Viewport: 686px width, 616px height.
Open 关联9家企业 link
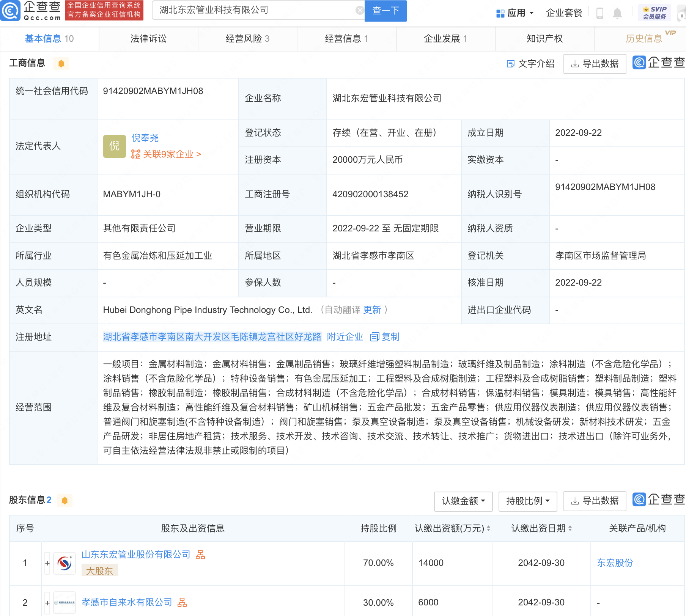pos(166,154)
